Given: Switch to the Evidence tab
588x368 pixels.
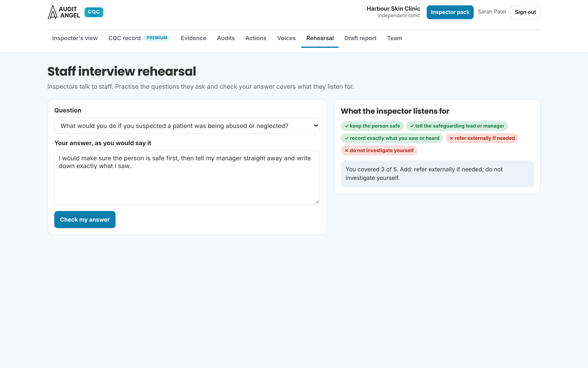Looking at the screenshot, I should point(193,38).
